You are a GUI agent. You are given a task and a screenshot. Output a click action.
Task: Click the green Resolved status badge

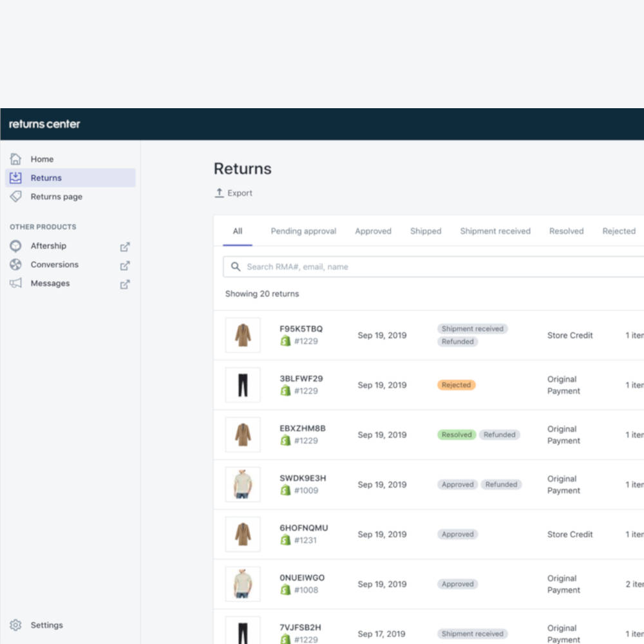click(x=457, y=435)
